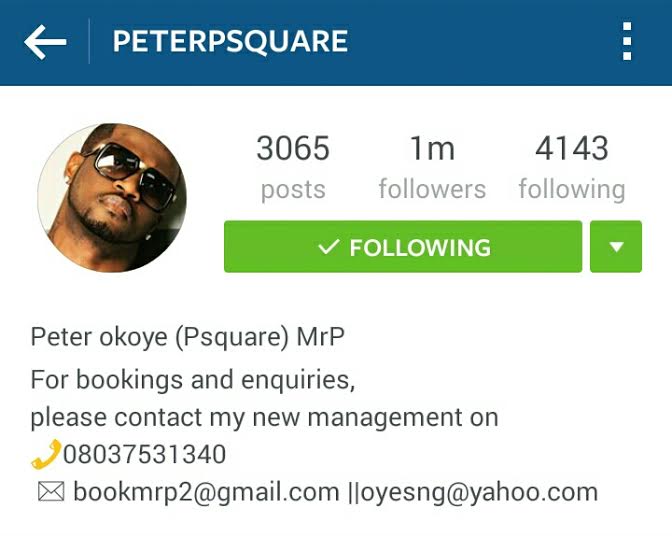Screen dimensions: 672x537
Task: Tap 'please contact my new management on' text
Action: pyautogui.click(x=264, y=418)
